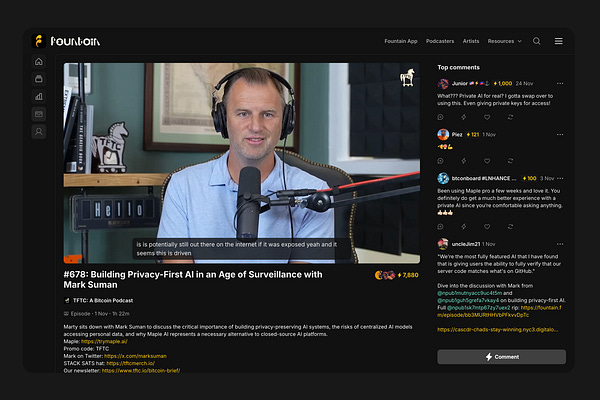Click Junior's 1,000 sats amount
The height and width of the screenshot is (400, 600).
click(503, 83)
